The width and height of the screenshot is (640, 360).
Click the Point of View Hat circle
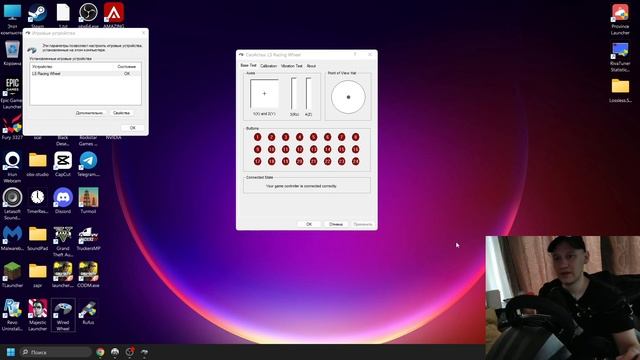[348, 97]
